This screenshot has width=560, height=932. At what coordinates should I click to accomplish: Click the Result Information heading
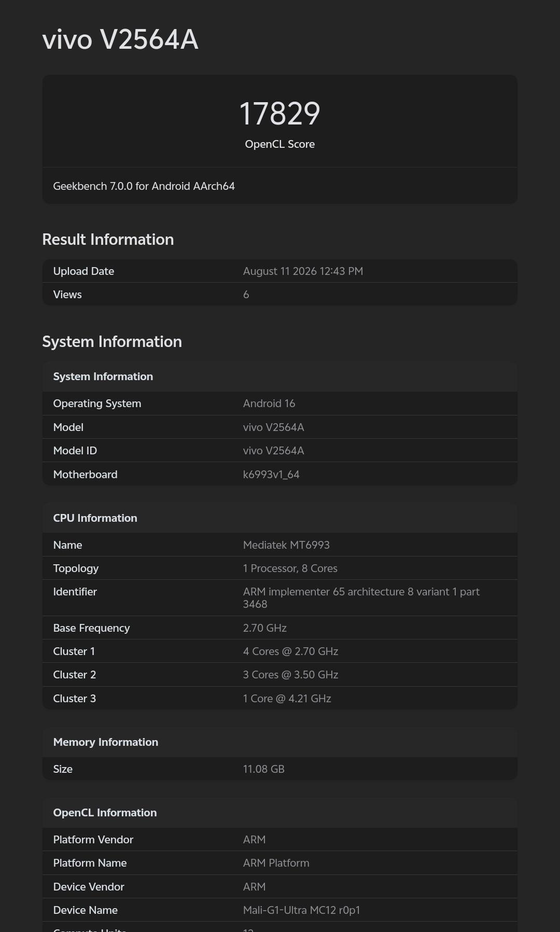coord(108,239)
